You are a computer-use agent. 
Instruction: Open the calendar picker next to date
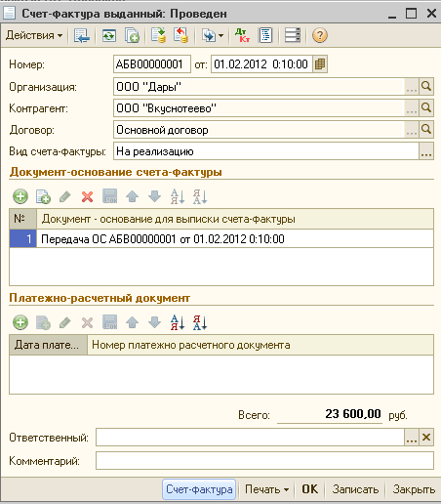tap(320, 64)
